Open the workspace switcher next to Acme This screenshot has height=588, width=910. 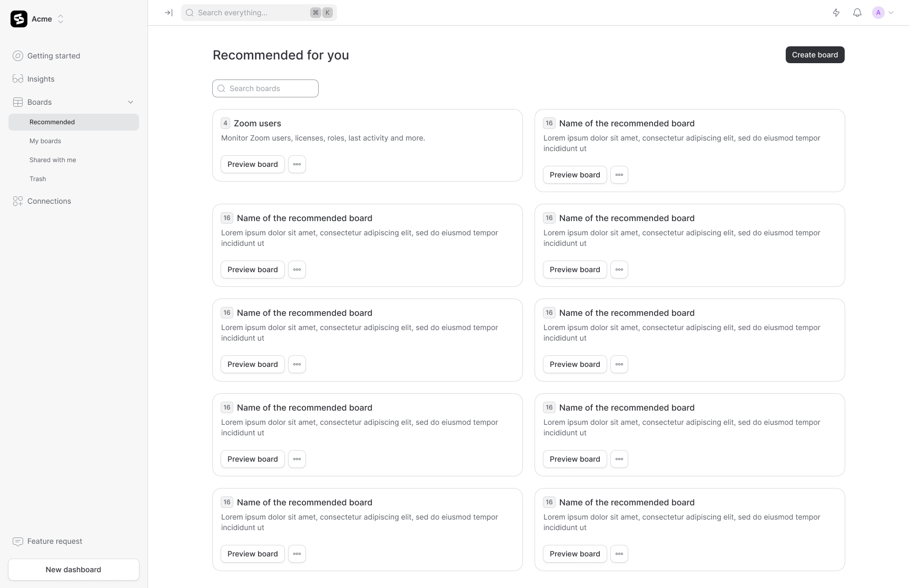pyautogui.click(x=61, y=18)
